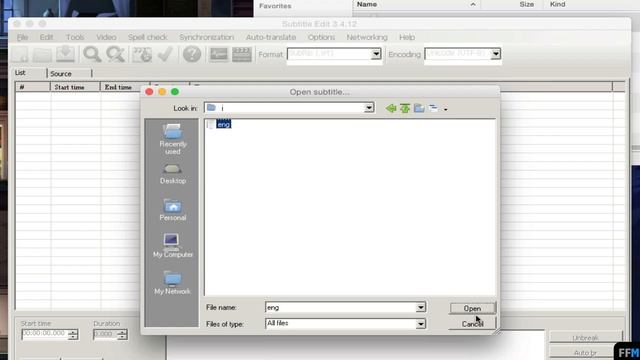Select Recently used location
The height and width of the screenshot is (360, 640).
[x=173, y=139]
